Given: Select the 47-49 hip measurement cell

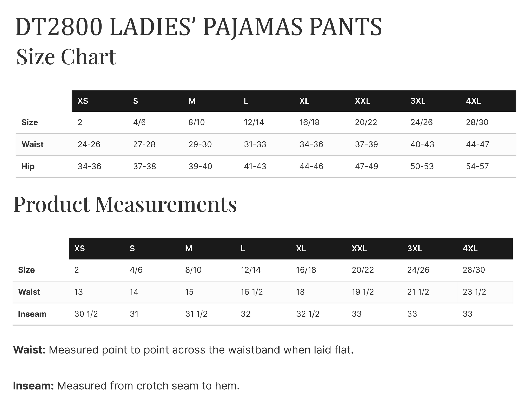Looking at the screenshot, I should pyautogui.click(x=367, y=166).
